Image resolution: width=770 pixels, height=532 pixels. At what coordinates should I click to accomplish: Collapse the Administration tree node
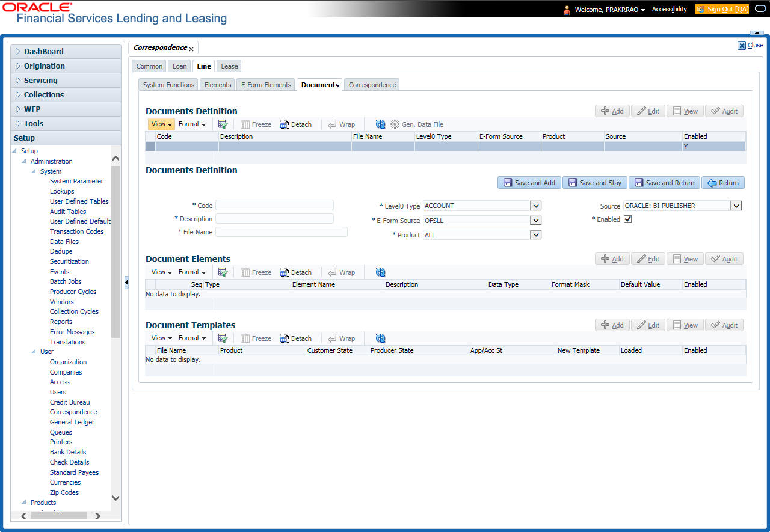tap(24, 161)
